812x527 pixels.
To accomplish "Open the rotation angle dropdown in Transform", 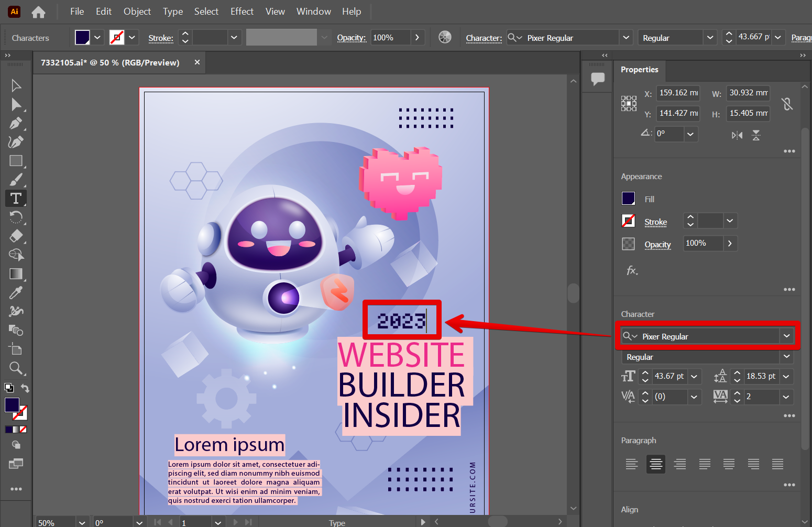I will (690, 134).
